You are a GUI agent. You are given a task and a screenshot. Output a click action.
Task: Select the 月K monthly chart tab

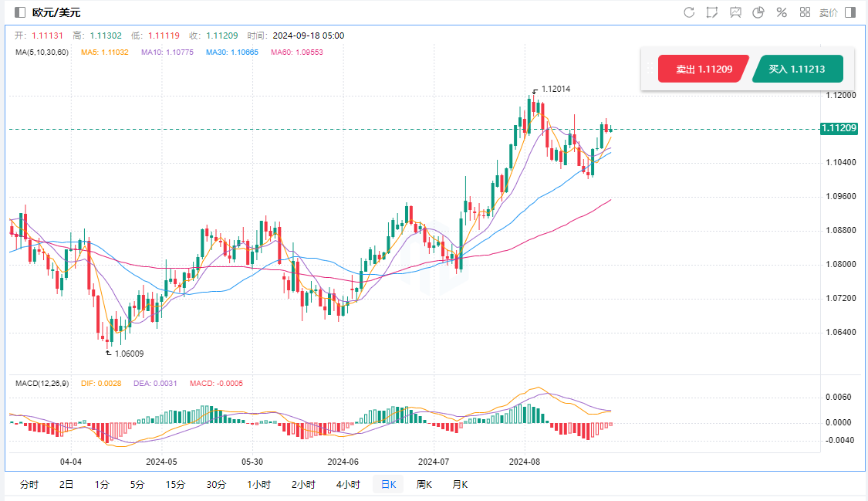point(459,485)
